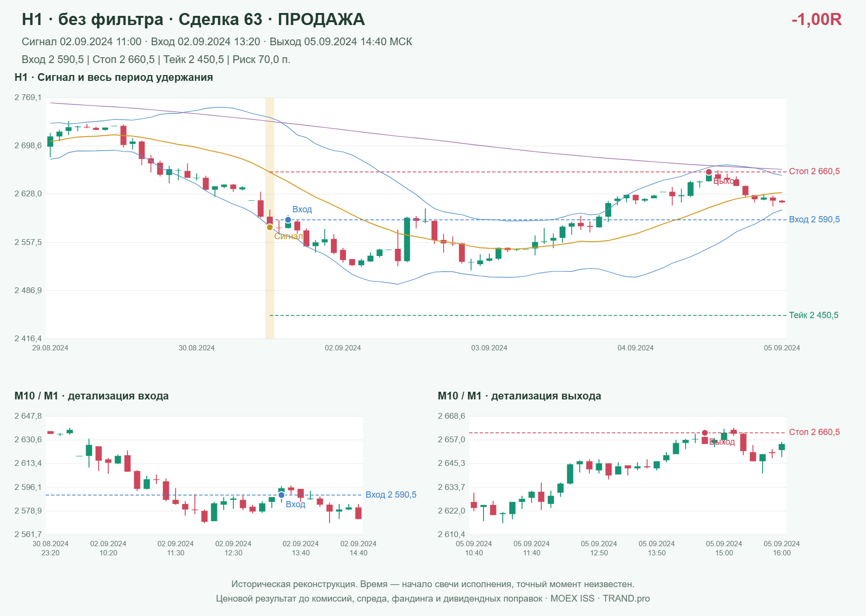
Task: Select the -1,00R result label
Action: [816, 19]
